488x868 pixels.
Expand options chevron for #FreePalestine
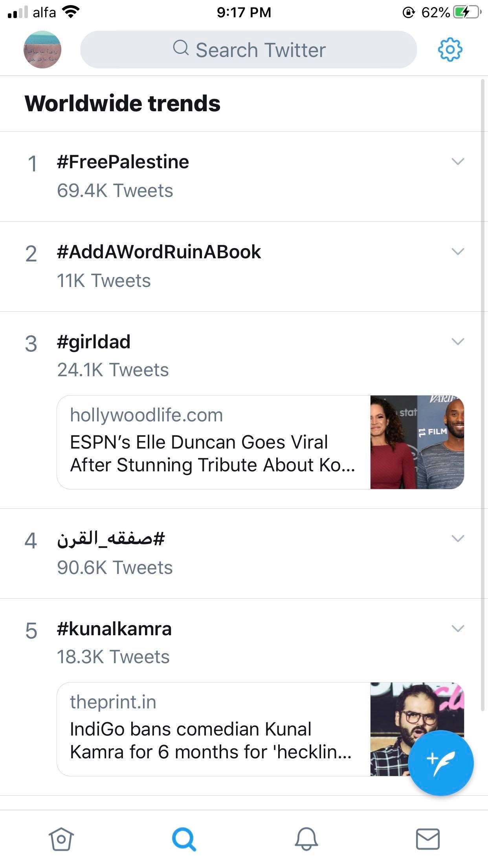click(458, 162)
